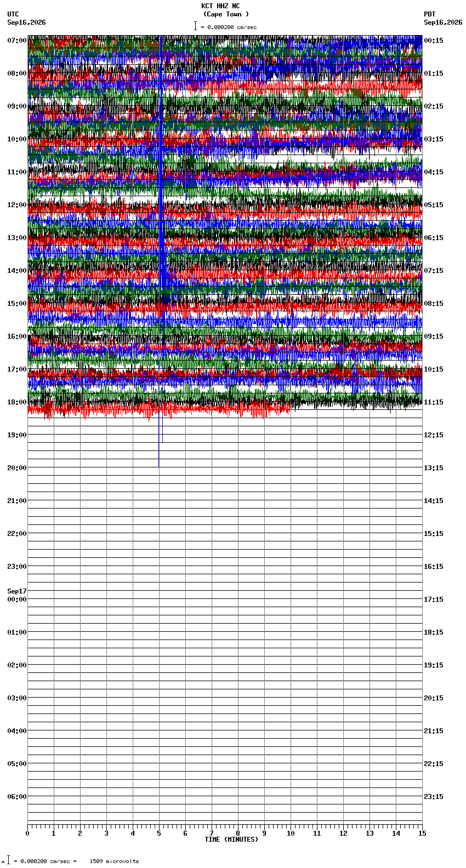Click the 11:15 PDT row label
Screen dimensions: 466x868
[434, 402]
